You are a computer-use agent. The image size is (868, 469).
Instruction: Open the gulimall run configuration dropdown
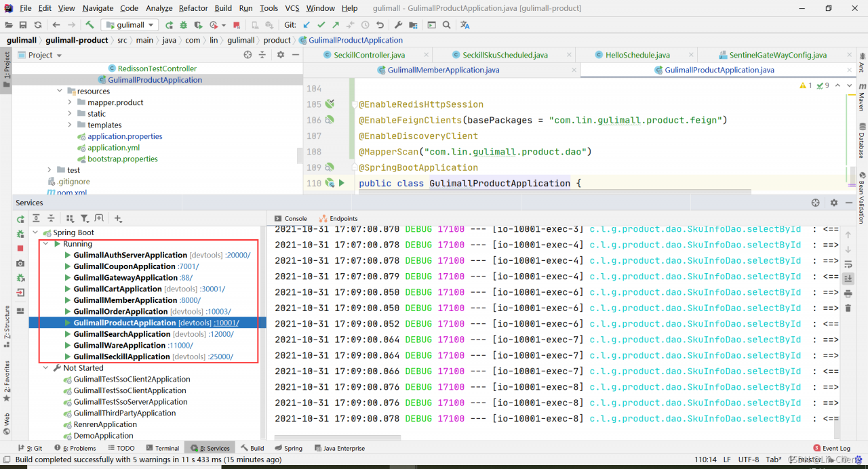coord(130,25)
